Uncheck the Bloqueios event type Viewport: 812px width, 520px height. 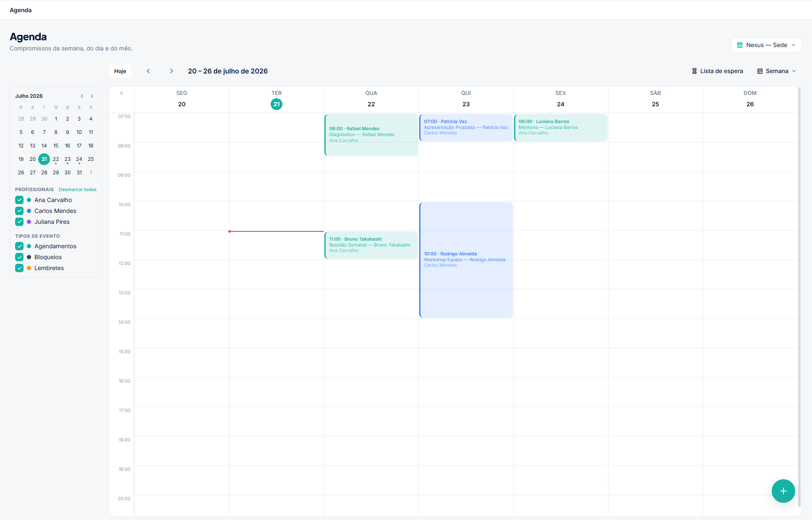pos(19,257)
